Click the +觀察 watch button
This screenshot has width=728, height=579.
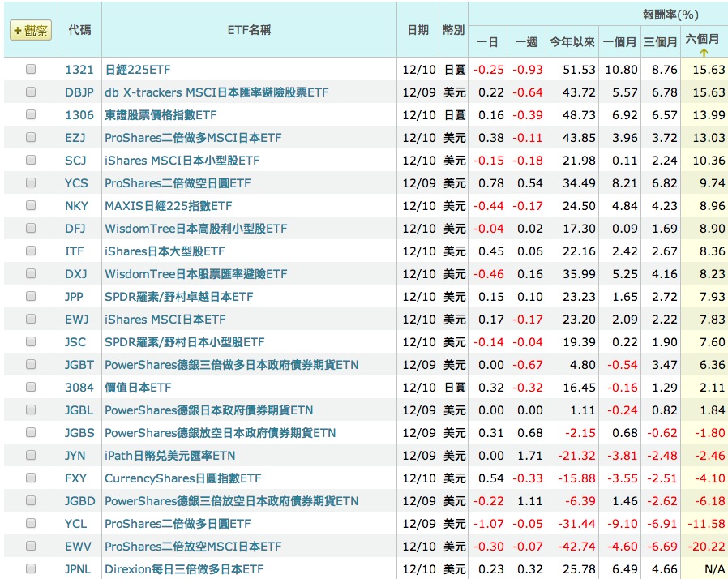click(x=31, y=31)
